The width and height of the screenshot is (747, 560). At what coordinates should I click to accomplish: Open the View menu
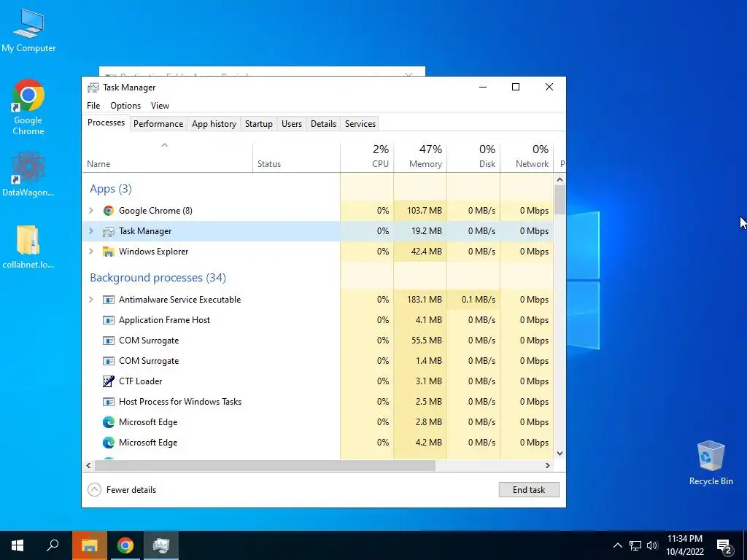[x=160, y=106]
